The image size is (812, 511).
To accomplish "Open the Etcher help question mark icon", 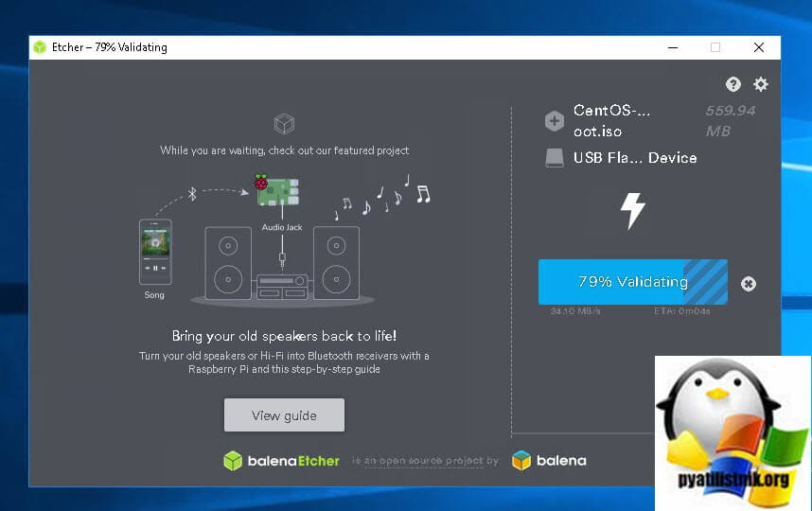I will 733,84.
